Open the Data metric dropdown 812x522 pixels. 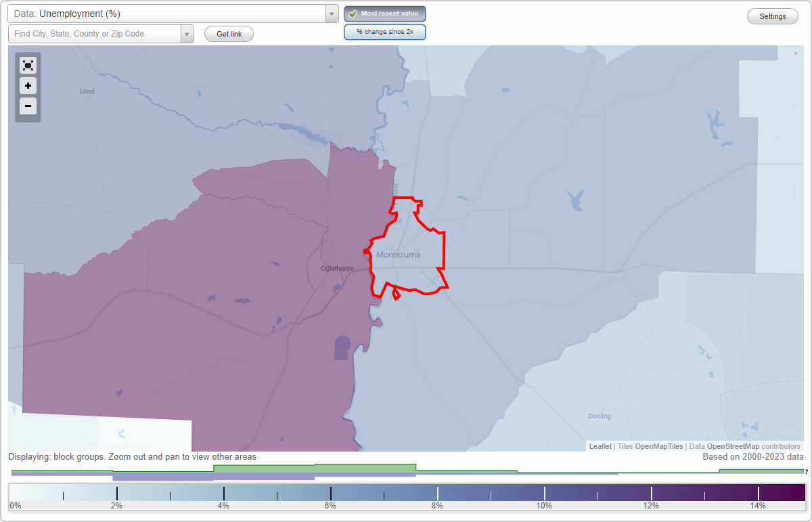pos(330,13)
